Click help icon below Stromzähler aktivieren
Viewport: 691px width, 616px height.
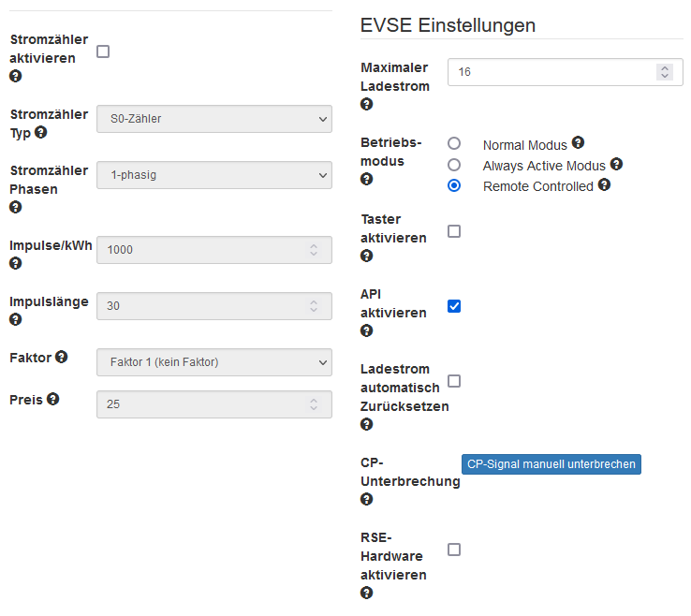pyautogui.click(x=16, y=76)
